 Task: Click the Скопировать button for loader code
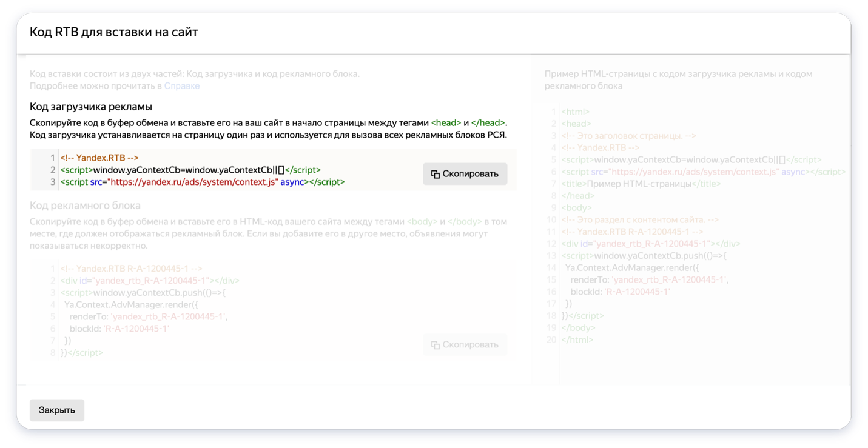(x=465, y=174)
